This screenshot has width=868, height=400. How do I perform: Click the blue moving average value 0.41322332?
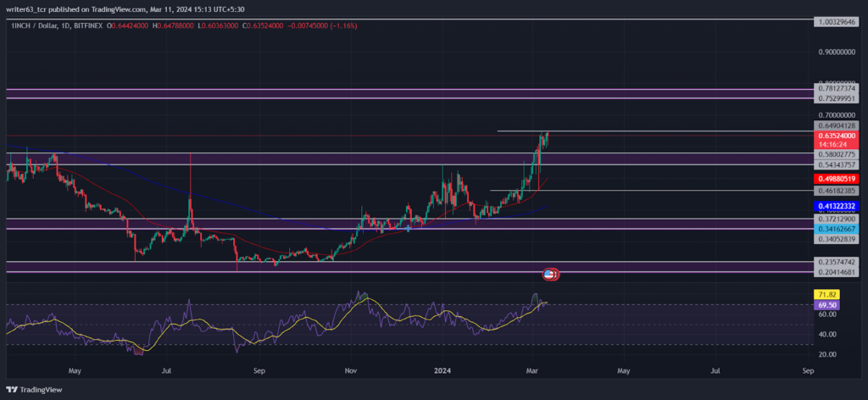837,207
